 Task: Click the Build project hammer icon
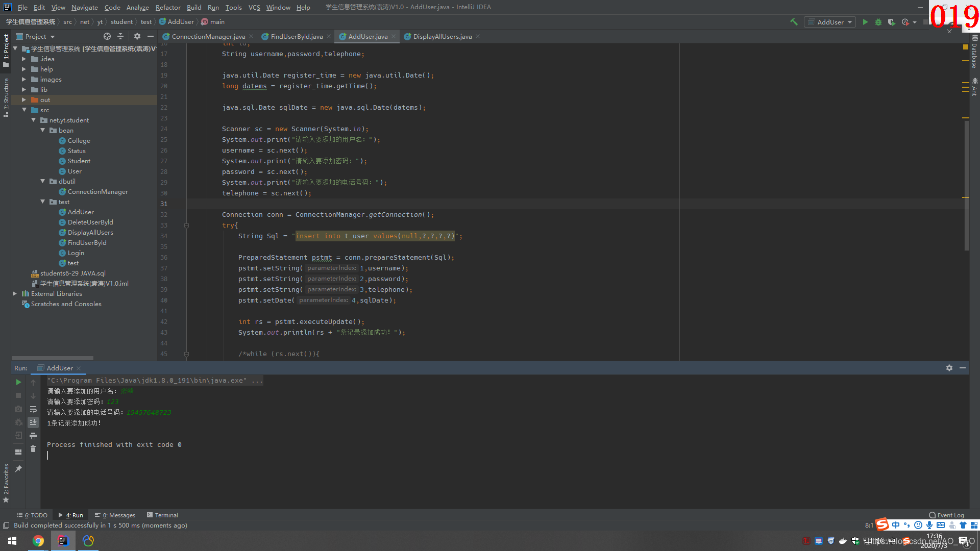pyautogui.click(x=794, y=22)
